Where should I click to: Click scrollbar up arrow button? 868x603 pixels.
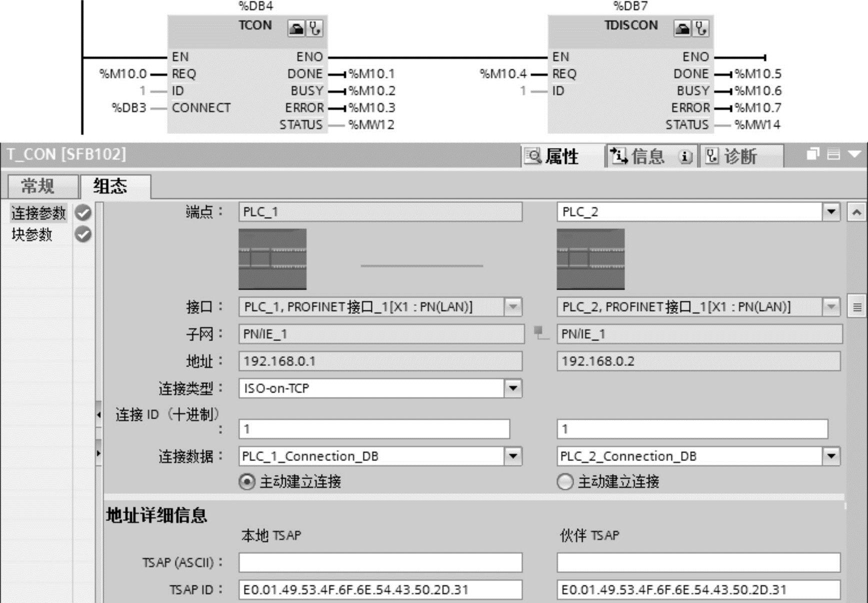click(x=856, y=212)
